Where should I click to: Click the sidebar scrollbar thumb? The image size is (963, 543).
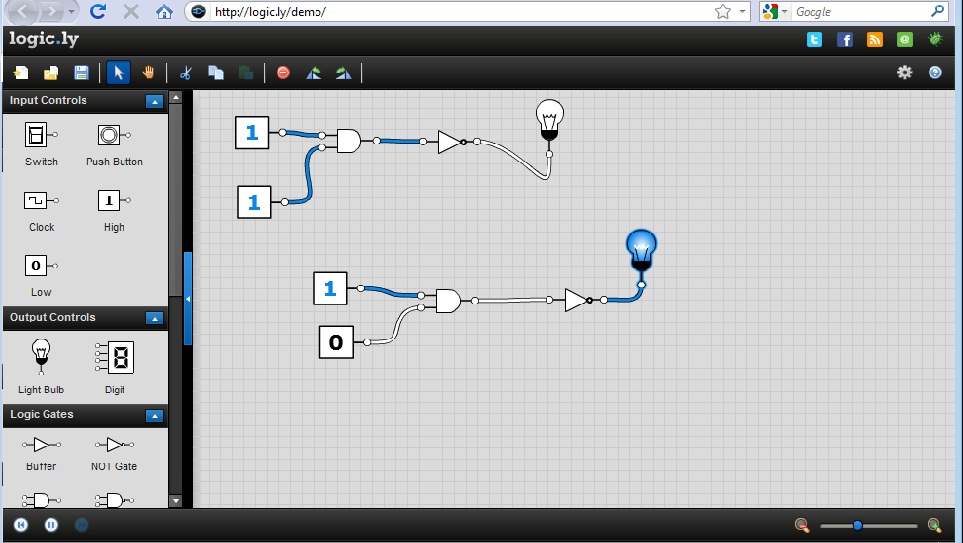pyautogui.click(x=176, y=200)
